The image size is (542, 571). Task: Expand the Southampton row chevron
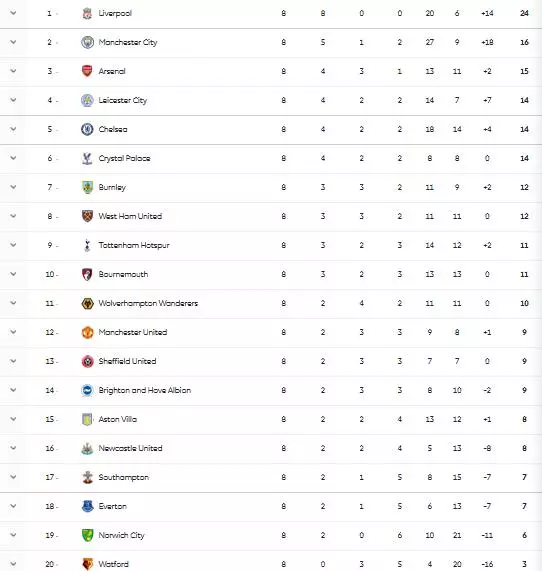click(13, 477)
